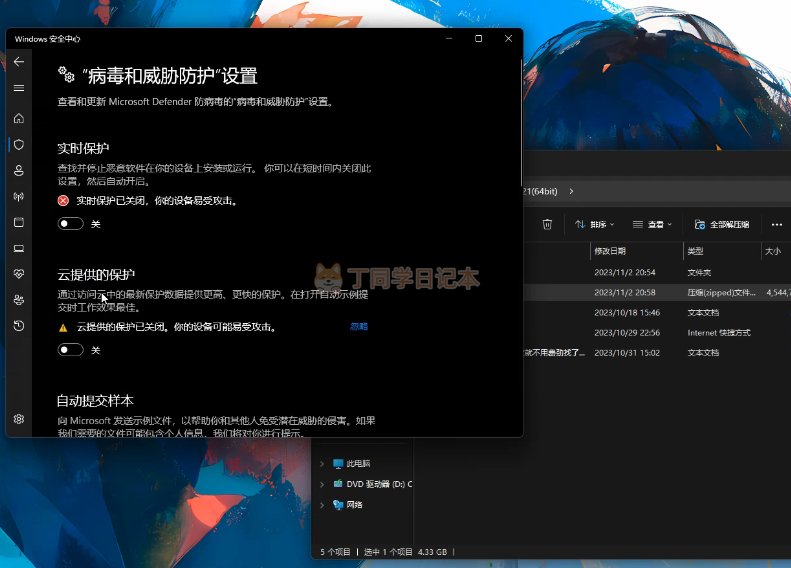Maximize the Windows Security window
This screenshot has width=791, height=568.
[478, 38]
